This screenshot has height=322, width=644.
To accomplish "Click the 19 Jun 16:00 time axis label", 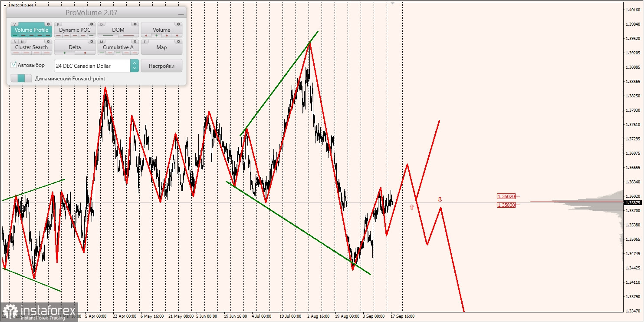I will point(235,316).
